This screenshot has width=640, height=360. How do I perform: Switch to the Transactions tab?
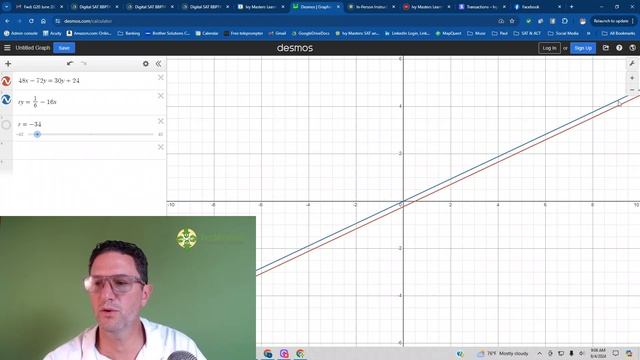482,7
